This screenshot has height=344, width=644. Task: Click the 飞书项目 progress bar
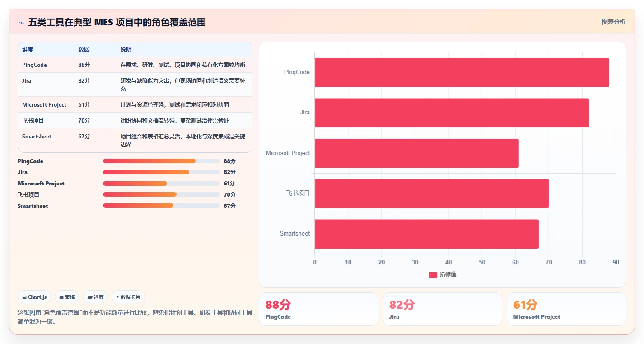point(161,194)
